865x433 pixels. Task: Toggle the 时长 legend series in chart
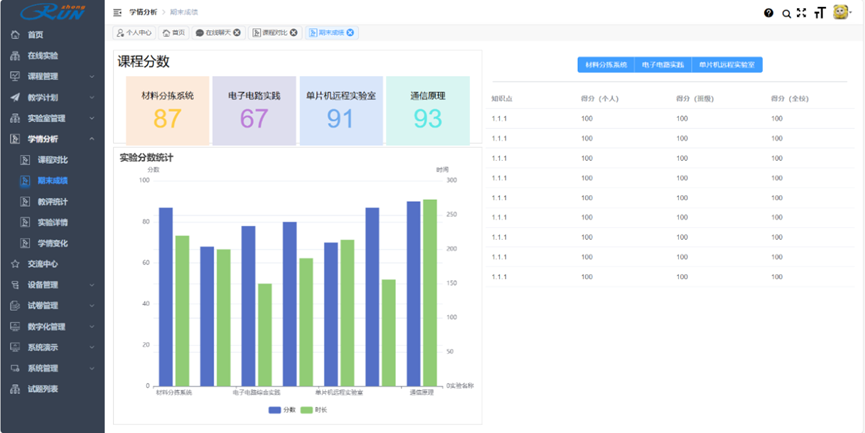coord(314,410)
